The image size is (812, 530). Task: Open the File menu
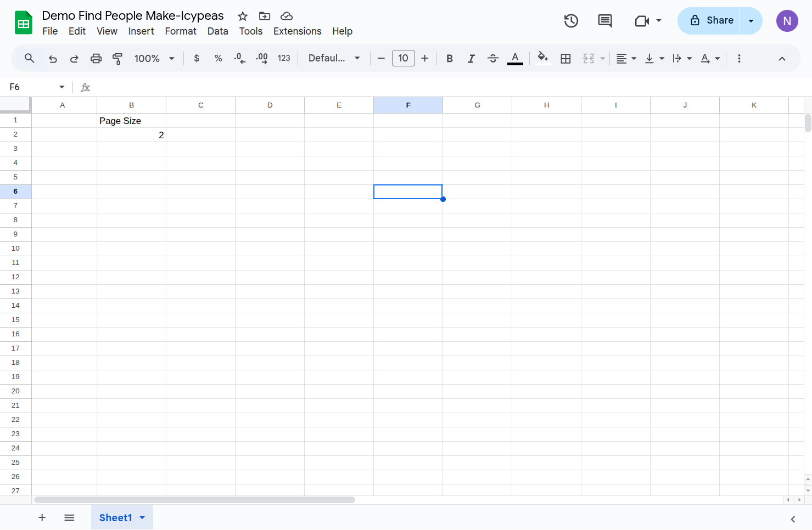tap(50, 31)
